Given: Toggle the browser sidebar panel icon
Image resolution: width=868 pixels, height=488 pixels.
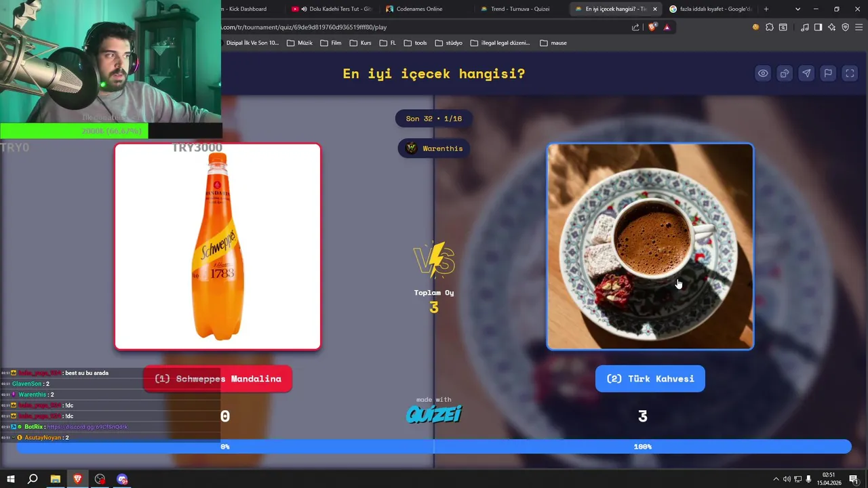Looking at the screenshot, I should coord(818,27).
